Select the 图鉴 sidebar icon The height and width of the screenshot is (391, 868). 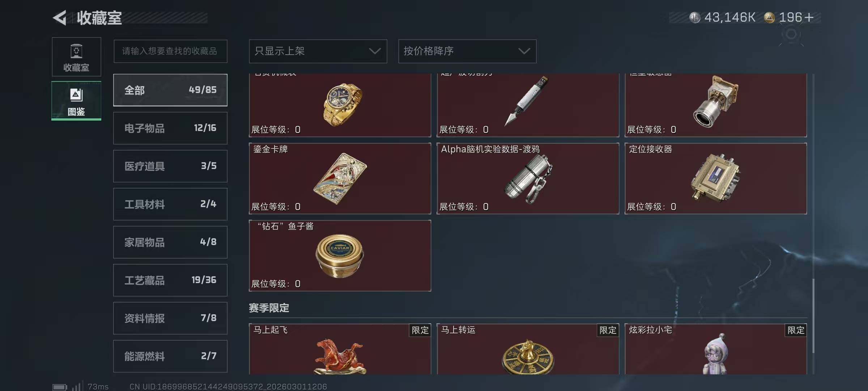tap(76, 101)
